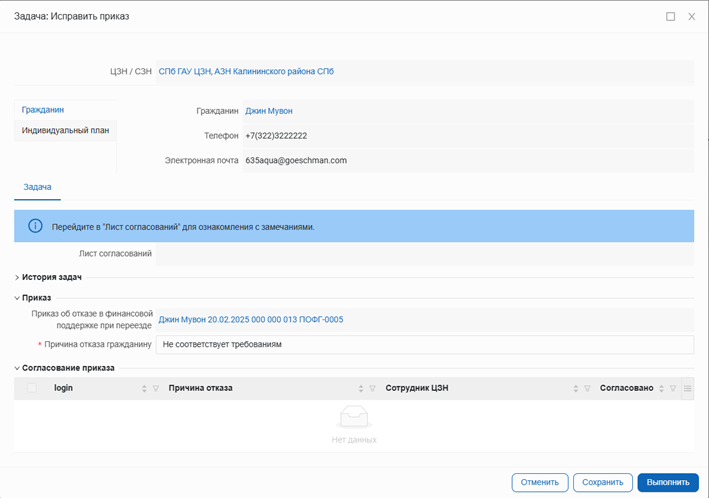The image size is (709, 498).
Task: Filter the Согласовано column
Action: coord(673,388)
